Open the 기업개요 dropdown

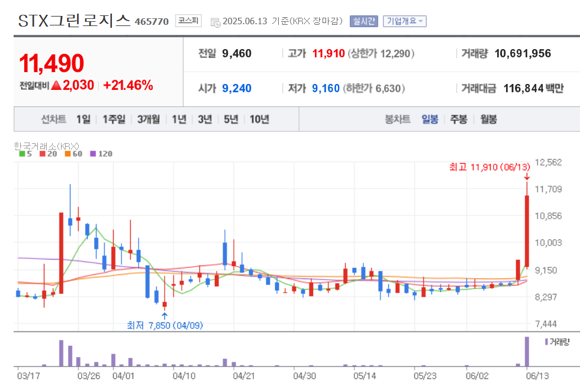point(405,21)
